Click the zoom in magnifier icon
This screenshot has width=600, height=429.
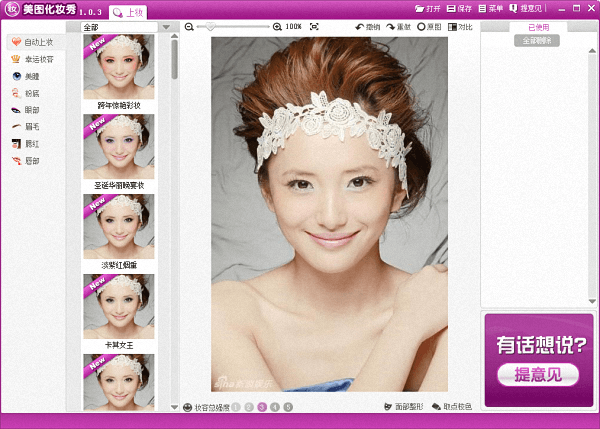click(277, 26)
